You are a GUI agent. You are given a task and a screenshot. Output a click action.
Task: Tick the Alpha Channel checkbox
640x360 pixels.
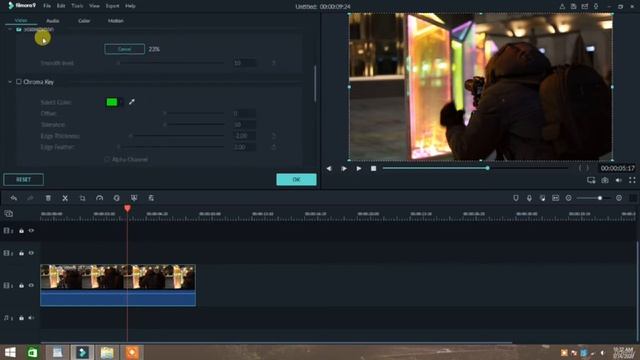pyautogui.click(x=107, y=159)
